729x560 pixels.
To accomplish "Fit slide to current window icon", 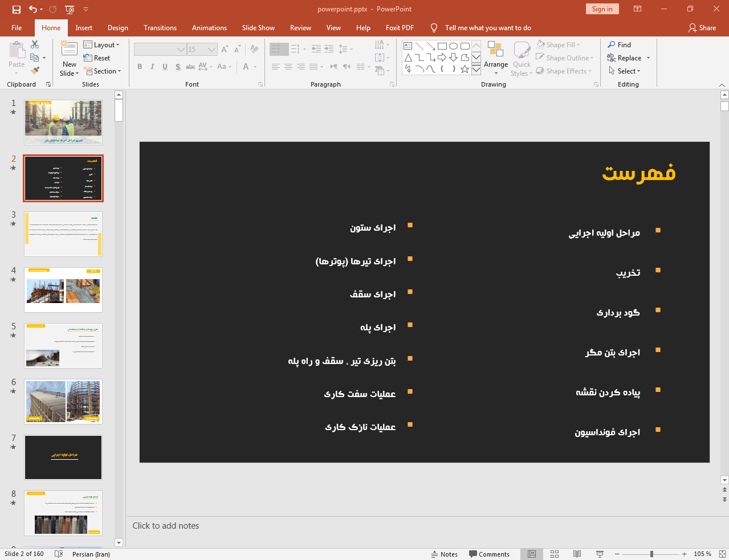I will pyautogui.click(x=722, y=554).
